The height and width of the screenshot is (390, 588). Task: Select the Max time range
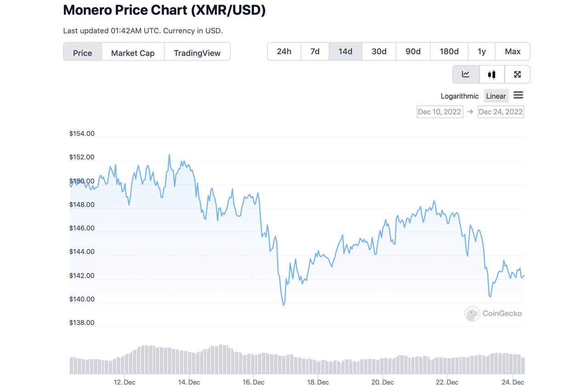513,51
